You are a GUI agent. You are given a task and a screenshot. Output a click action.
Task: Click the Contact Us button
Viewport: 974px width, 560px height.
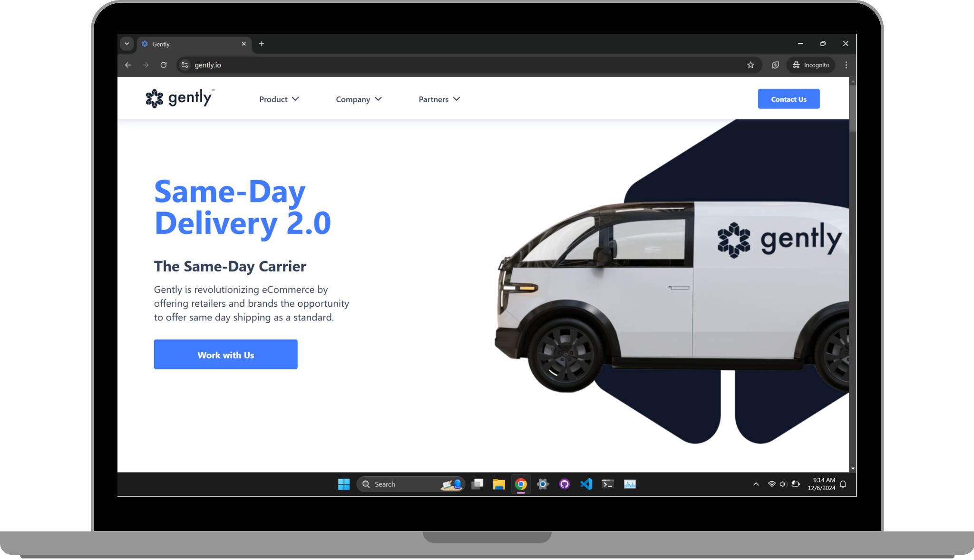[789, 99]
